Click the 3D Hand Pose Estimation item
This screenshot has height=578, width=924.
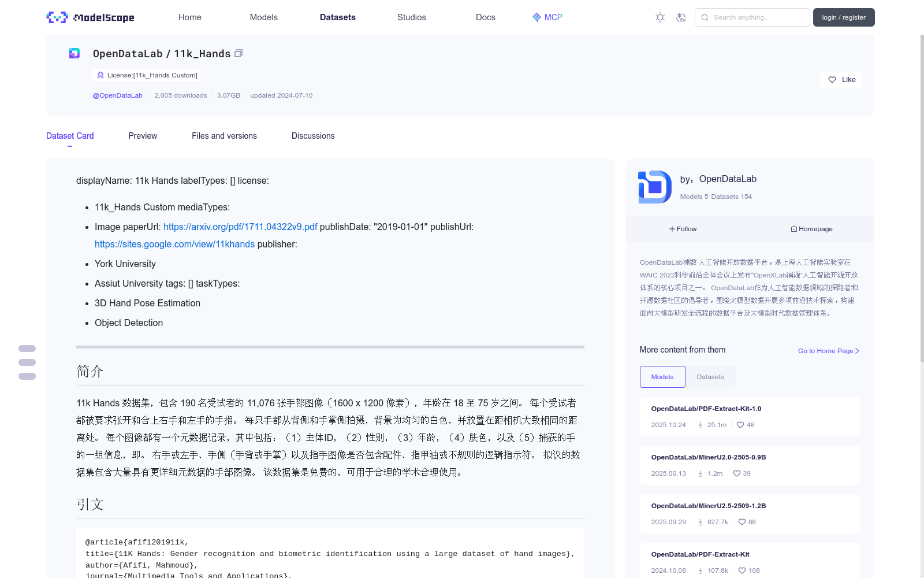(x=147, y=303)
